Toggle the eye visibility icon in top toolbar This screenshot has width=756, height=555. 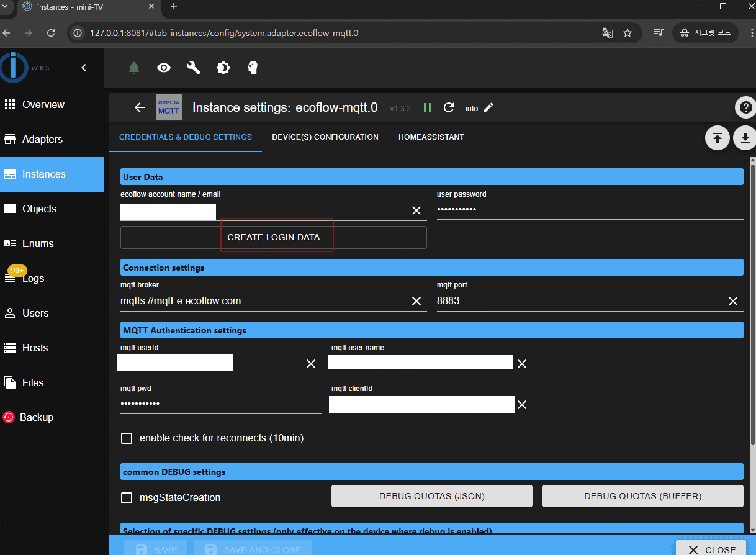point(164,68)
